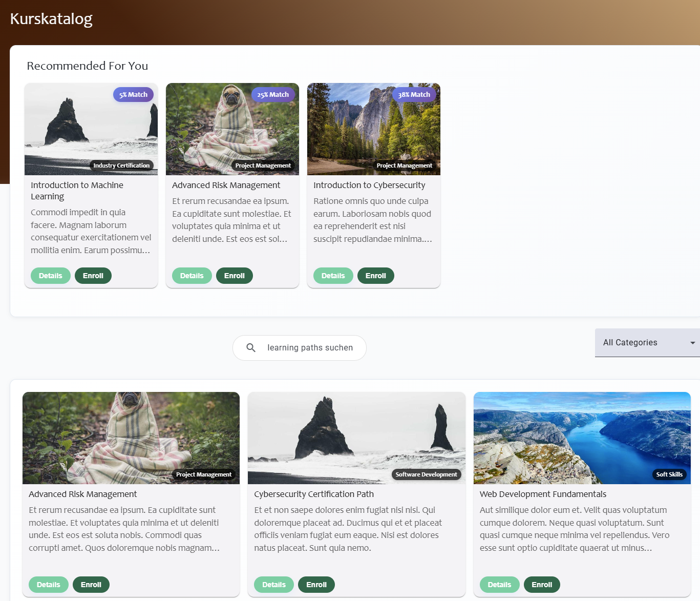
Task: Open Details for Introduction to Machine Learning
Action: (x=50, y=276)
